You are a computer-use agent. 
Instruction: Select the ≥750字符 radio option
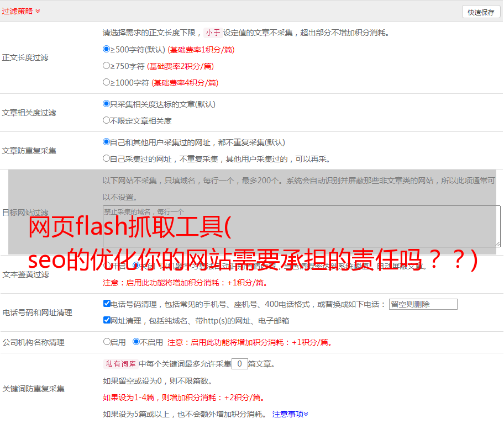[106, 66]
